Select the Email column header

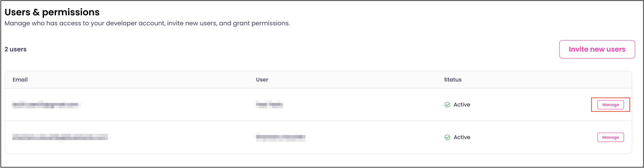point(20,80)
